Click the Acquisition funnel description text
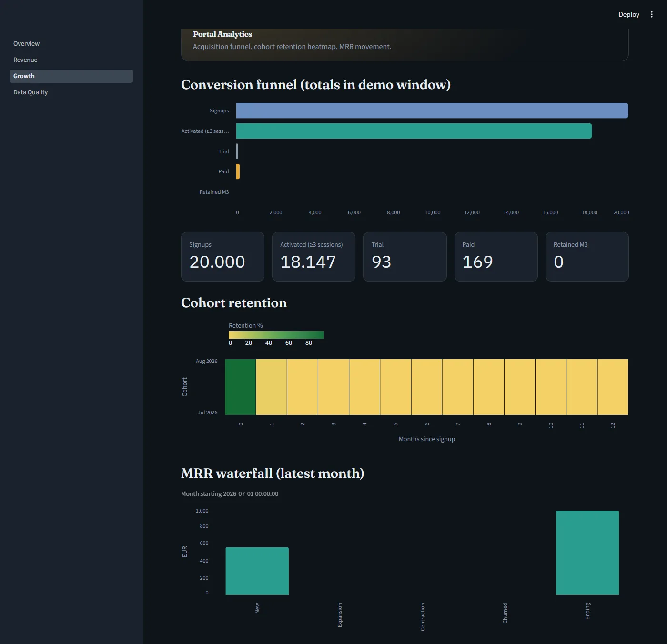Screen dimensions: 667x644 point(292,47)
